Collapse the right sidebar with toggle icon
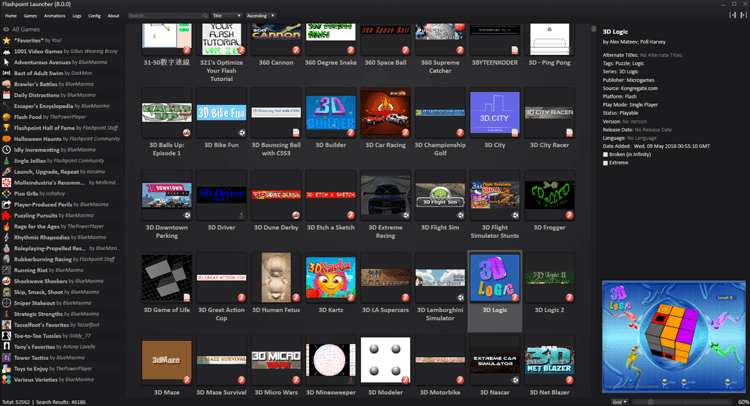The width and height of the screenshot is (750, 406). pos(744,15)
